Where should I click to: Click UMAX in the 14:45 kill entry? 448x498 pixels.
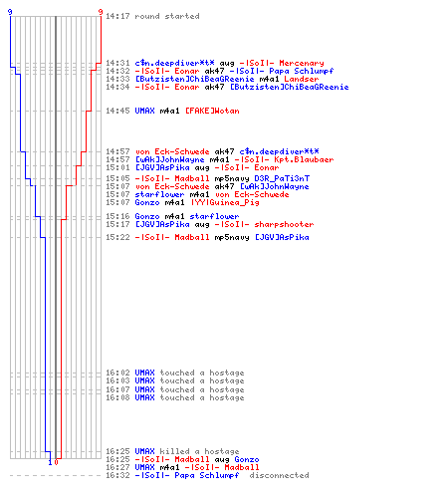tap(144, 111)
